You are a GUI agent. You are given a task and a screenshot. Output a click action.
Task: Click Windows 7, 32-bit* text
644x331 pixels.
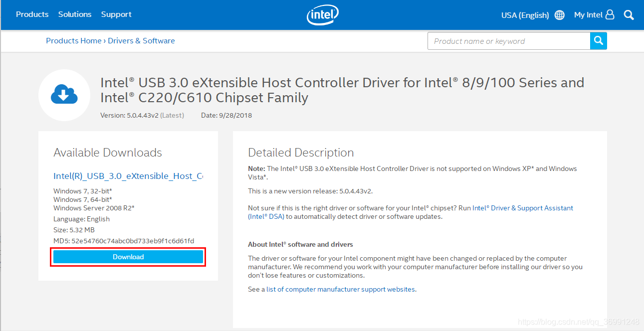(x=82, y=191)
